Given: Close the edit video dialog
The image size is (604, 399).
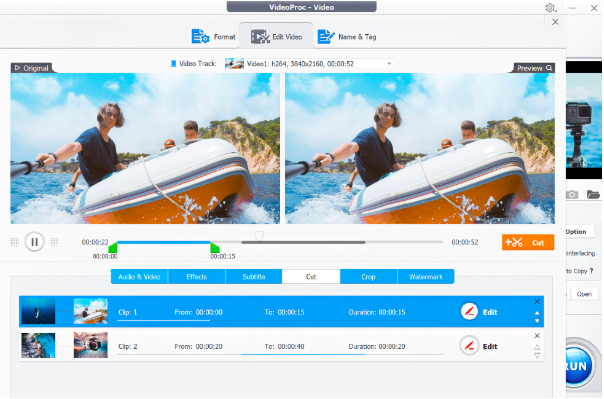Looking at the screenshot, I should 555,22.
